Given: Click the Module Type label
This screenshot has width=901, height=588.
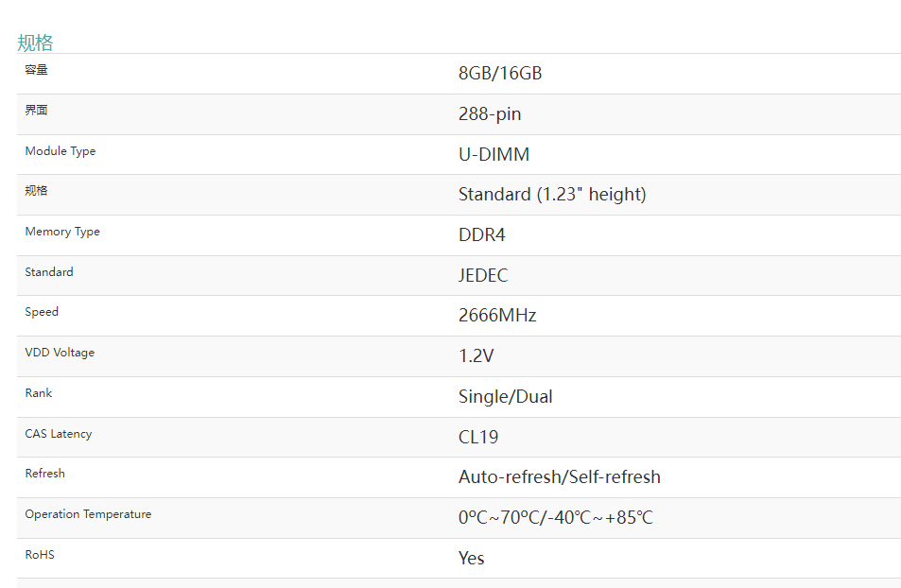Looking at the screenshot, I should [61, 151].
